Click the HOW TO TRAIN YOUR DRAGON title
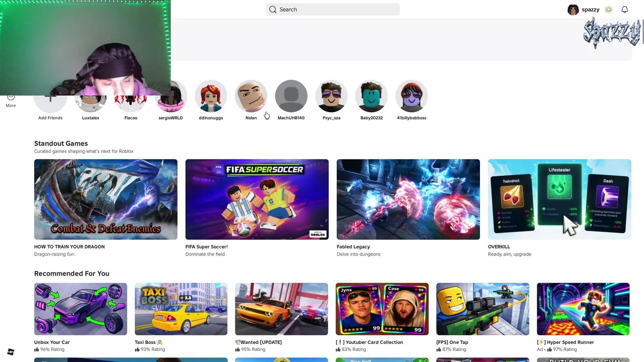Screen dimensions: 644x362 (x=69, y=247)
